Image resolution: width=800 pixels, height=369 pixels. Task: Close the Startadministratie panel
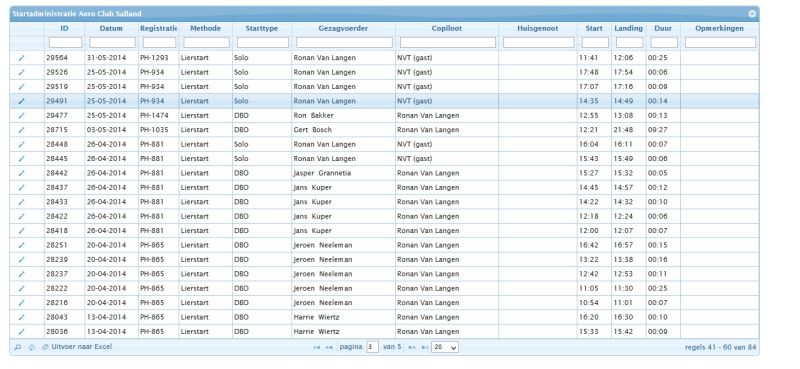coord(752,14)
